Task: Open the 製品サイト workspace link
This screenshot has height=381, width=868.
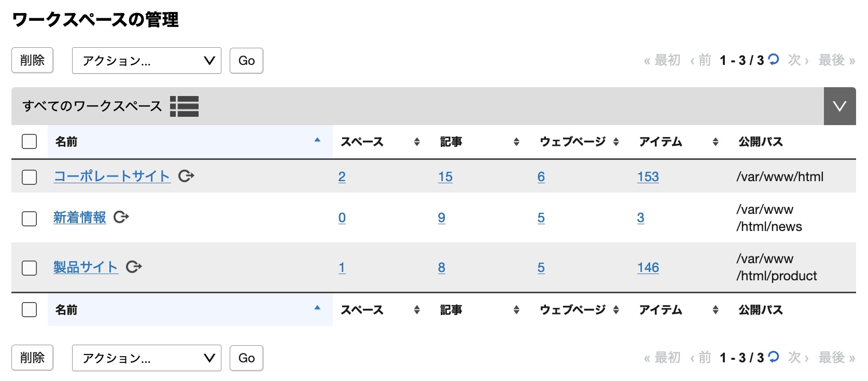Action: click(86, 267)
